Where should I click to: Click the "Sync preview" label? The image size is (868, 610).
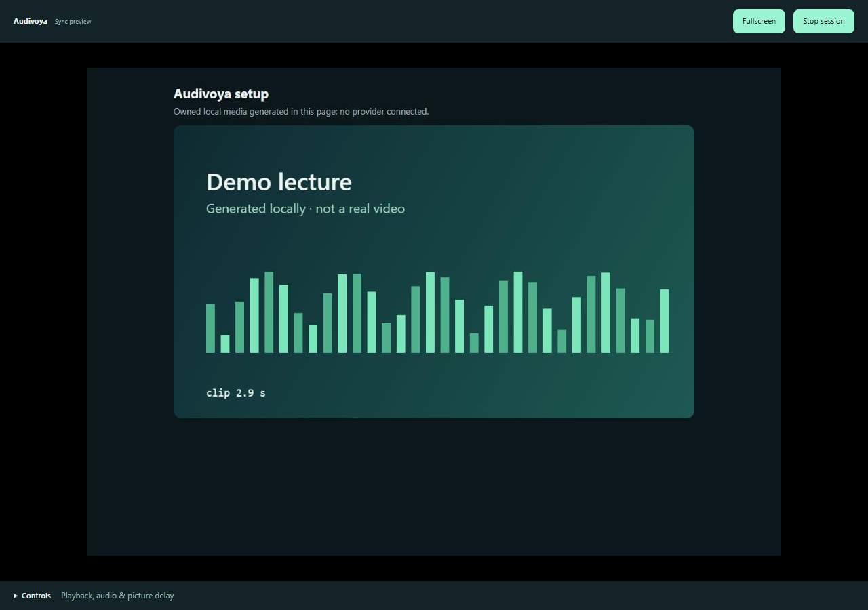[73, 22]
